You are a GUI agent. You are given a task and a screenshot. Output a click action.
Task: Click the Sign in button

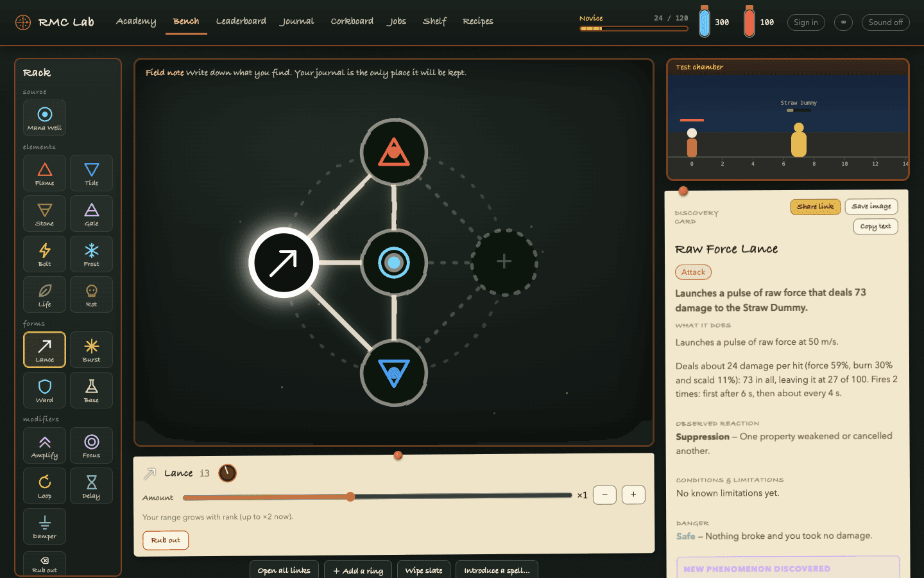(806, 22)
